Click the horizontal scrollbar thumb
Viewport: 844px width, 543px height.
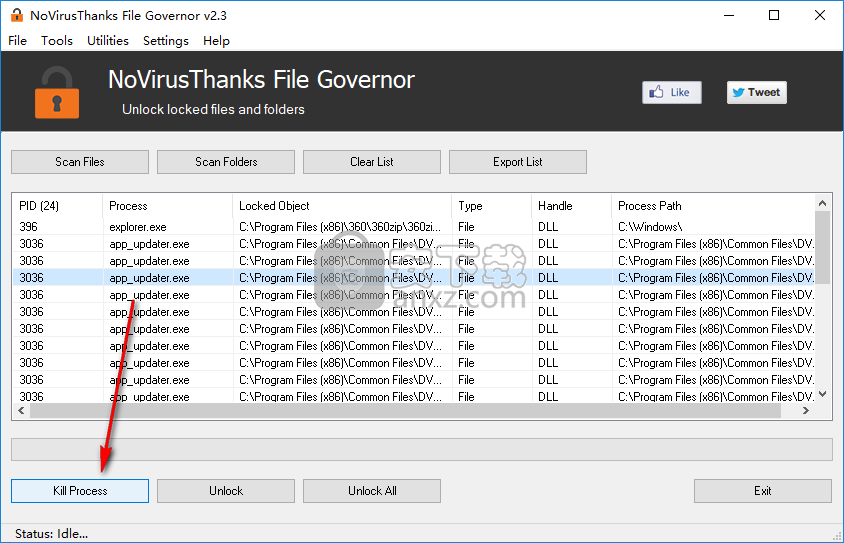[x=405, y=411]
